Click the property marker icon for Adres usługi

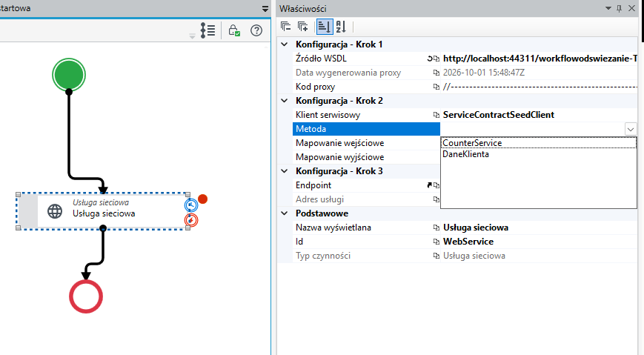[436, 199]
